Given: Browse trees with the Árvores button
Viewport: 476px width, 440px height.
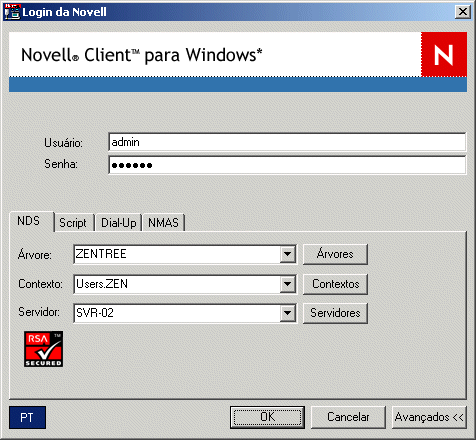Looking at the screenshot, I should (x=335, y=254).
